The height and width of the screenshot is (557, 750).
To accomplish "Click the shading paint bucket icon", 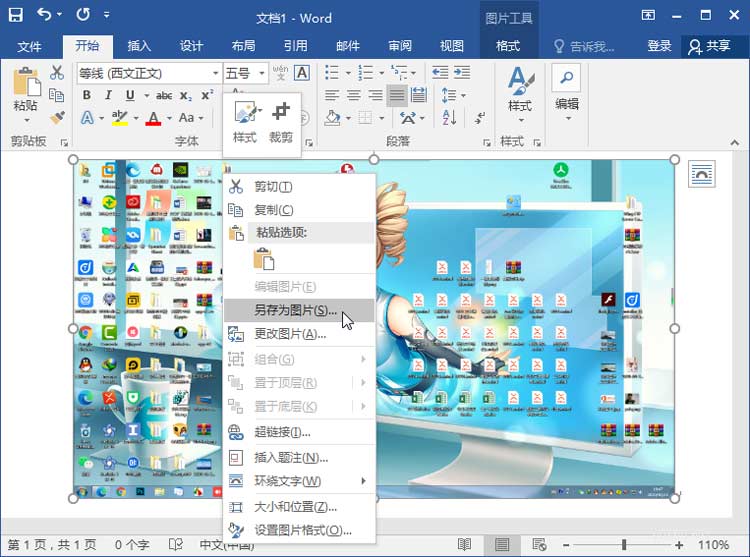I will 332,118.
